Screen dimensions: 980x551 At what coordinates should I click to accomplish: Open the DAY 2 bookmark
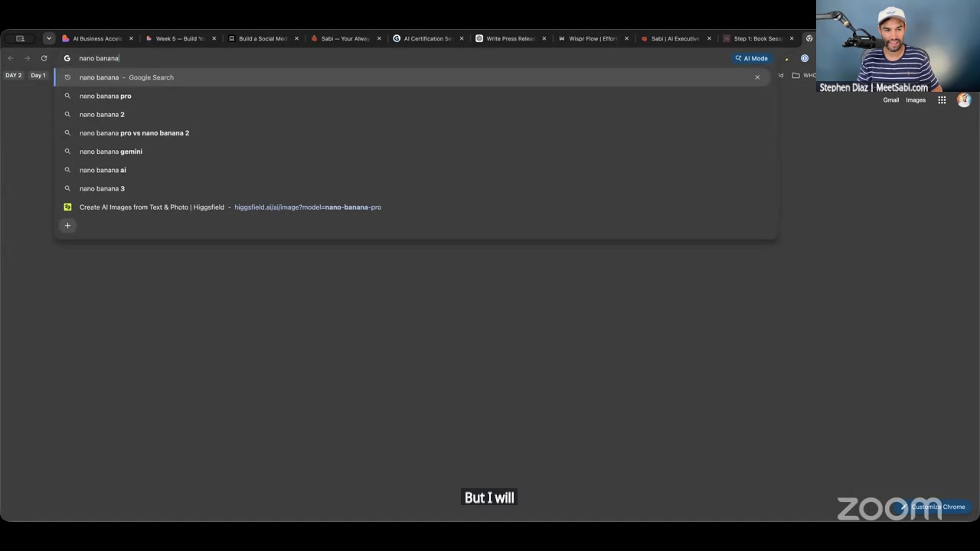pos(14,75)
